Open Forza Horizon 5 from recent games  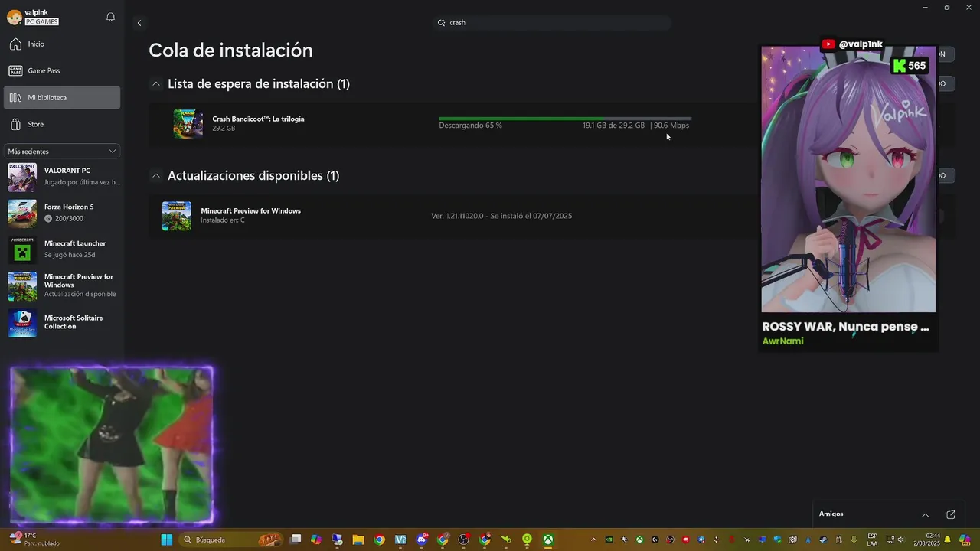(x=62, y=214)
